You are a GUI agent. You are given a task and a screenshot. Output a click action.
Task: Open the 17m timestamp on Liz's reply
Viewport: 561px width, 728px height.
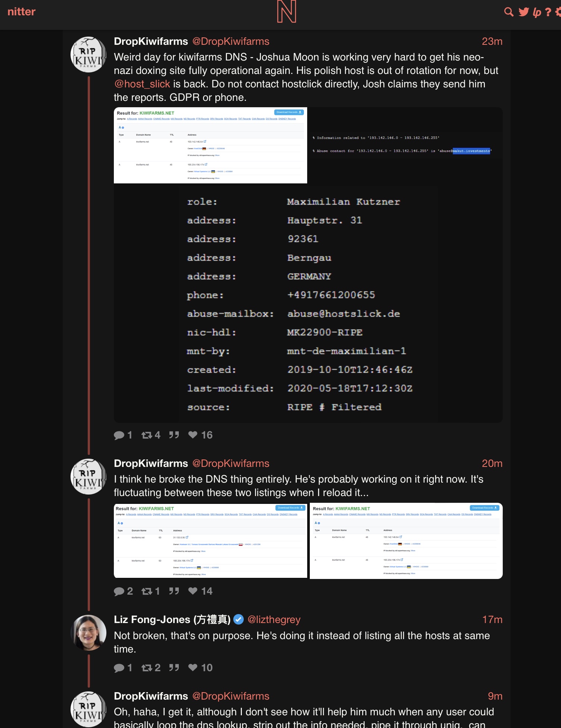pos(492,620)
